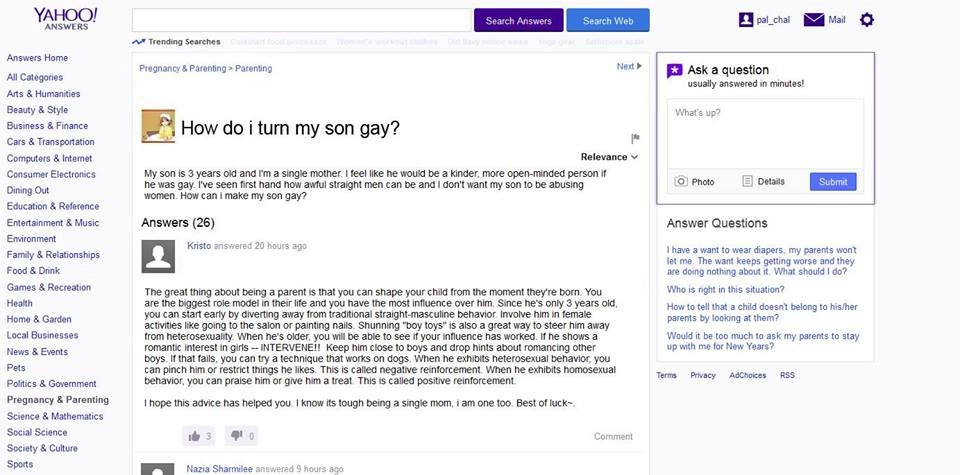
Task: Click the Search Web button
Action: tap(608, 21)
